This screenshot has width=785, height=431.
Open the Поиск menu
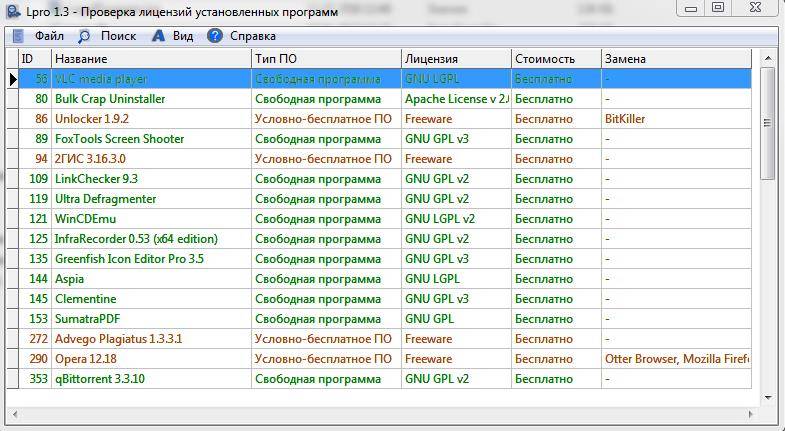pyautogui.click(x=118, y=36)
